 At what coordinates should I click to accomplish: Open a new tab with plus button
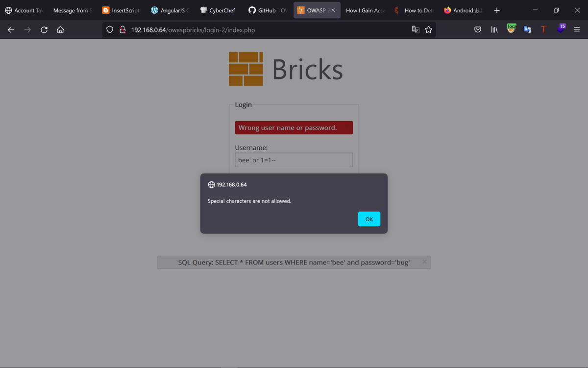pos(497,10)
